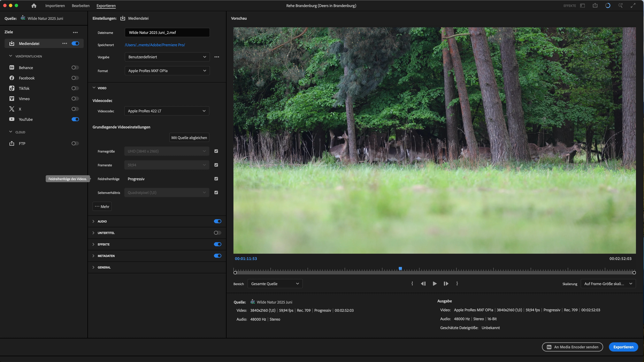Set in-point using left brace icon
644x362 pixels.
tap(412, 284)
